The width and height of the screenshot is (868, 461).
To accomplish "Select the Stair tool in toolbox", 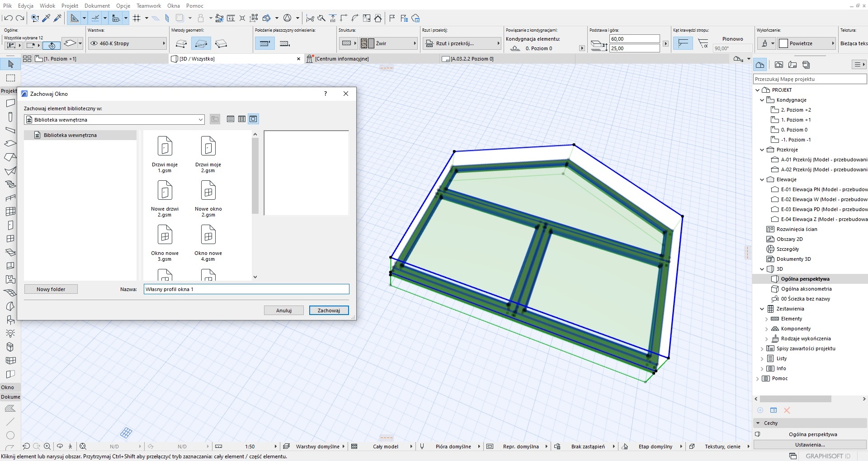I will (10, 184).
